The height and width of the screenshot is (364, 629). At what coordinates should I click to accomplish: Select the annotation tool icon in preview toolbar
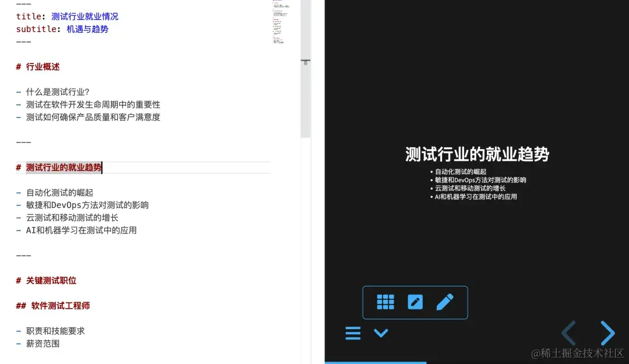click(415, 302)
